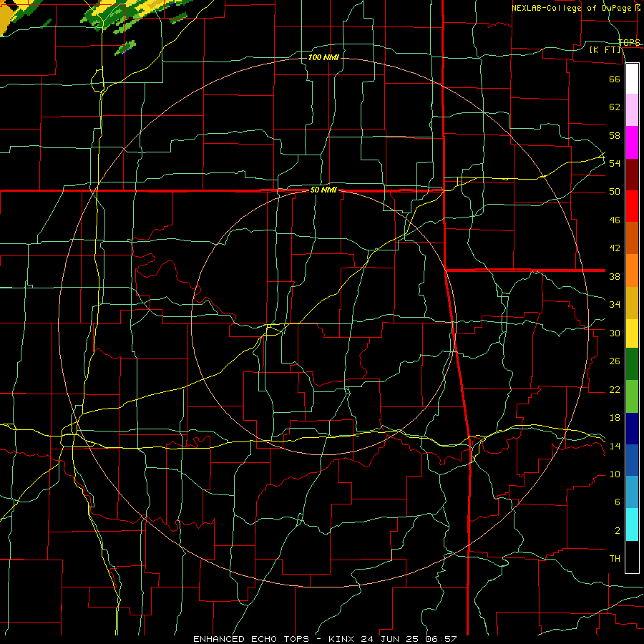Click the '18' legend label
The width and height of the screenshot is (644, 644).
point(615,418)
